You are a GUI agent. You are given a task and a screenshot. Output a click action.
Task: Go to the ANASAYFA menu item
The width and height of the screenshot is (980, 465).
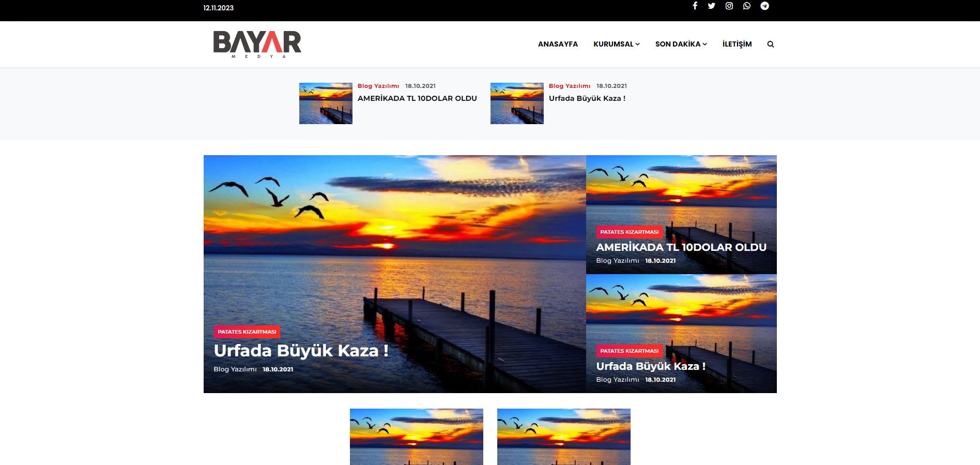click(558, 44)
